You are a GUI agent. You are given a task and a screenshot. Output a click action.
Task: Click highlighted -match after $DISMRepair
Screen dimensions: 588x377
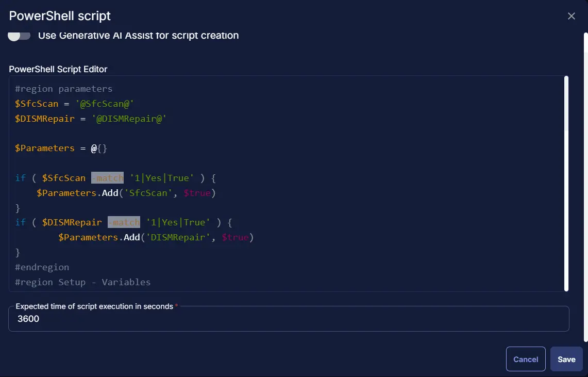[x=124, y=222]
